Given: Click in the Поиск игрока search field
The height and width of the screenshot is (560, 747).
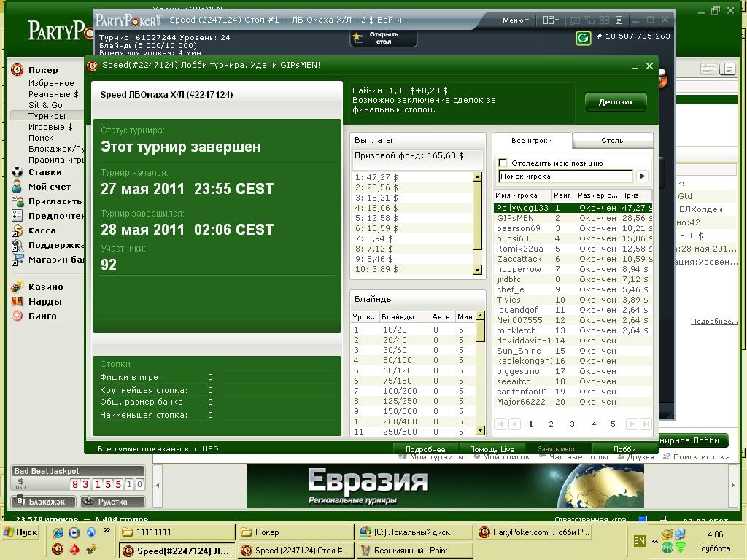Looking at the screenshot, I should coord(565,176).
